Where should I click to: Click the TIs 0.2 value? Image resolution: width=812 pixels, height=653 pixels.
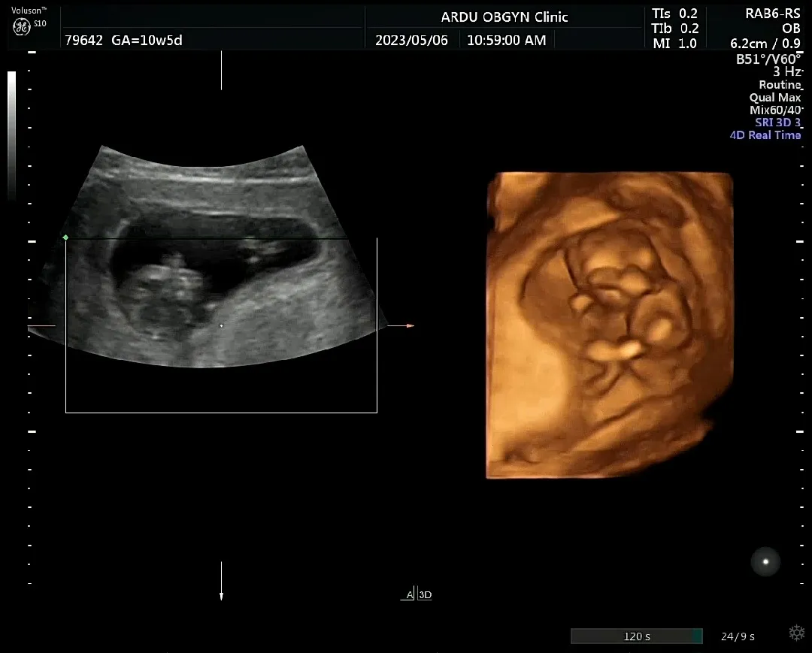pyautogui.click(x=674, y=14)
